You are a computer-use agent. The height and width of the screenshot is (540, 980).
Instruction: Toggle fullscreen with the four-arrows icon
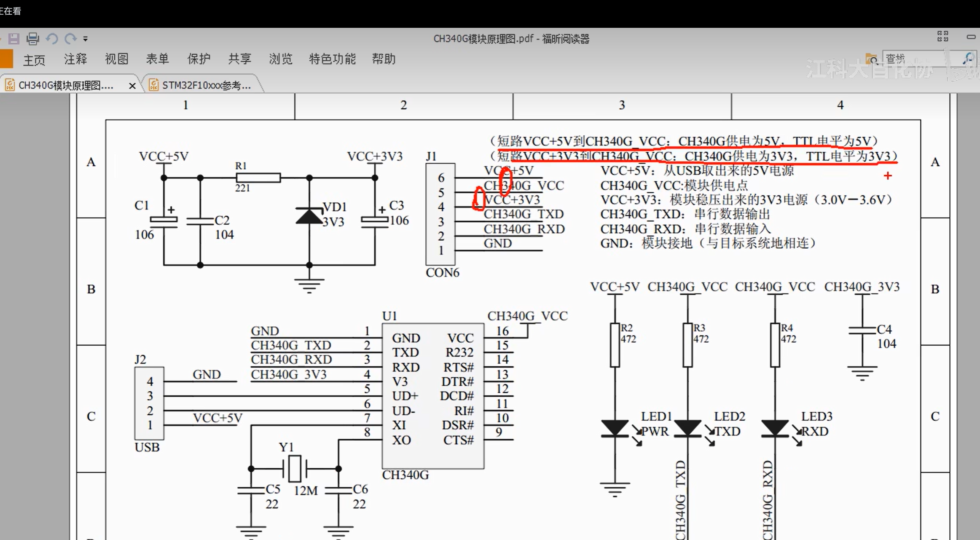click(x=942, y=36)
